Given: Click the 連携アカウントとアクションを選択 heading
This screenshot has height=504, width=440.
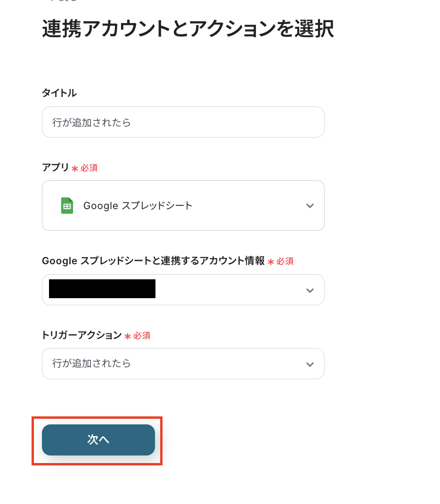Looking at the screenshot, I should [187, 29].
